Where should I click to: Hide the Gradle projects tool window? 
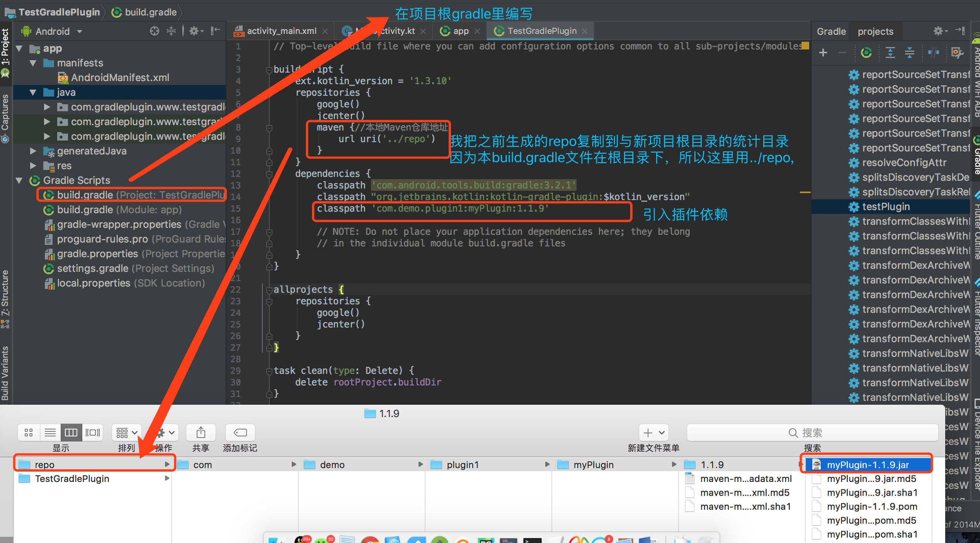pyautogui.click(x=960, y=31)
